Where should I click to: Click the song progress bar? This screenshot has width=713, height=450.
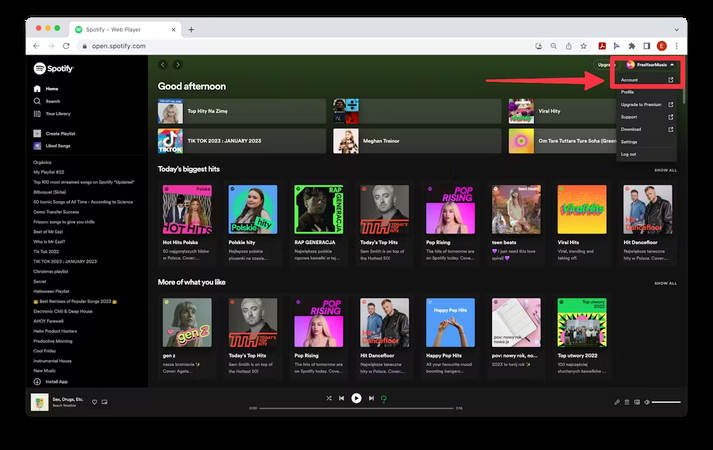pyautogui.click(x=356, y=408)
